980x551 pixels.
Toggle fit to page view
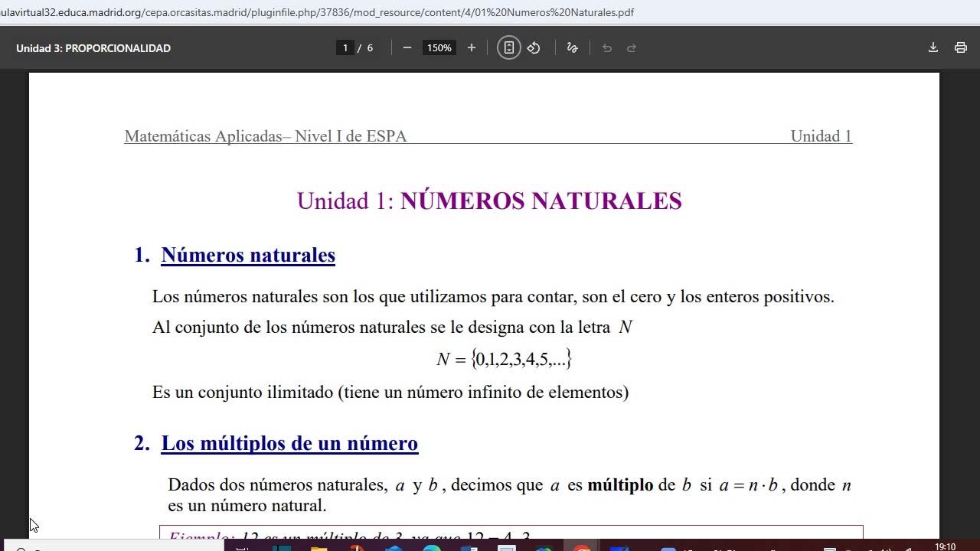click(x=509, y=47)
